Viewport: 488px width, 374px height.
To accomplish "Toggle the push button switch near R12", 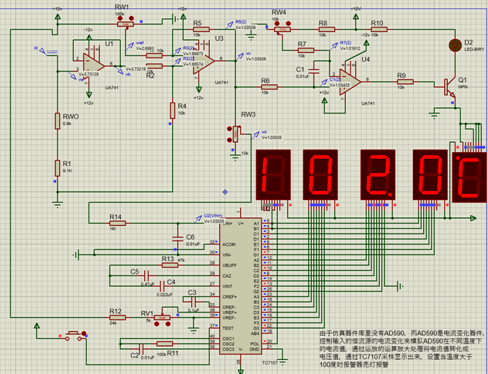I will click(x=74, y=336).
